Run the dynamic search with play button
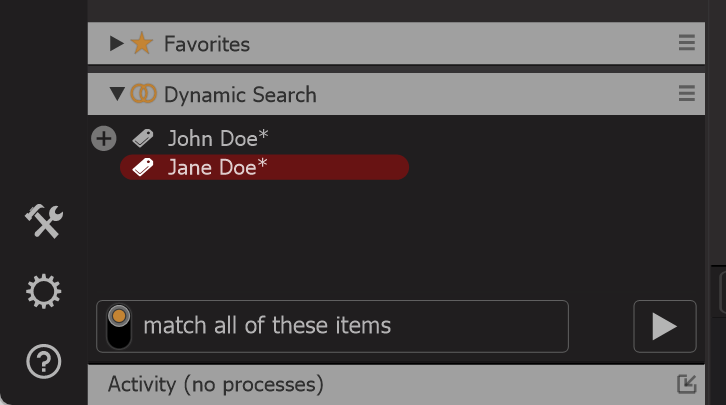This screenshot has width=726, height=405. point(664,326)
